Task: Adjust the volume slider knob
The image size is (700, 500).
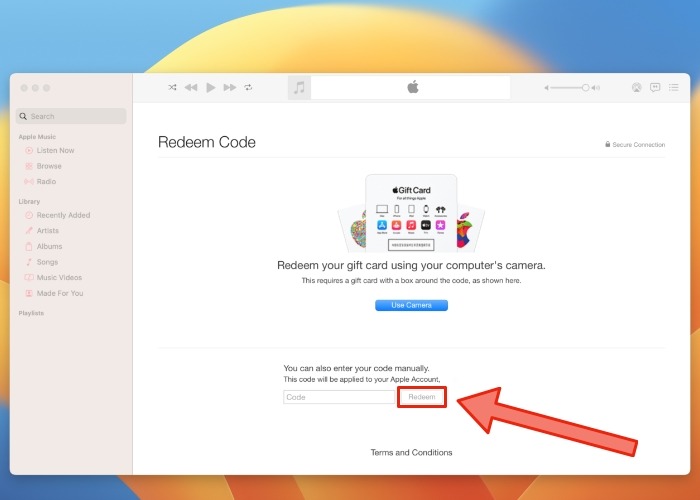Action: click(585, 88)
